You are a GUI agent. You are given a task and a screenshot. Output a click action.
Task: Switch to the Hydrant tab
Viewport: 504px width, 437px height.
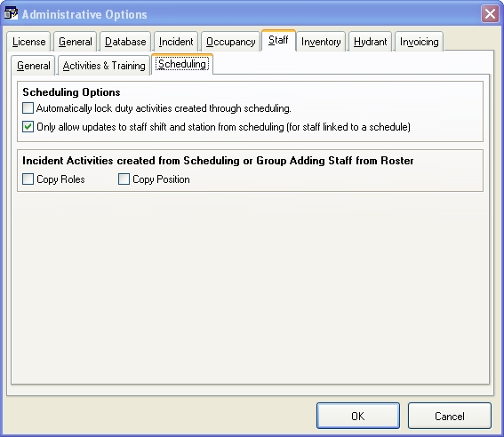coord(371,42)
